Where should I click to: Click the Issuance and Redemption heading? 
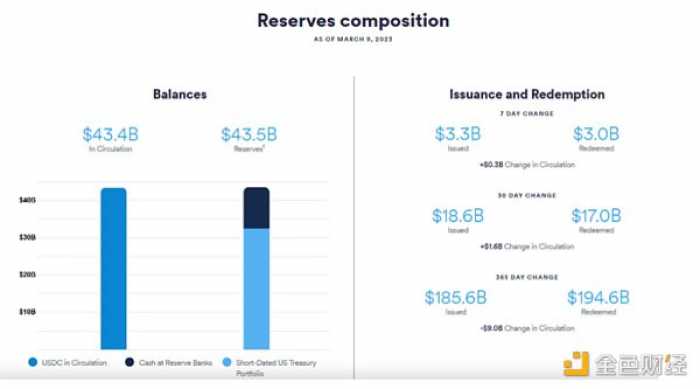pos(527,94)
